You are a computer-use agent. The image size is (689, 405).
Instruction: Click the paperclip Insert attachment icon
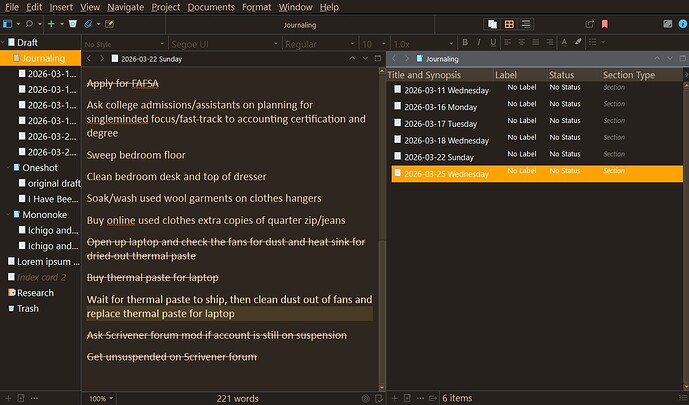pyautogui.click(x=88, y=24)
